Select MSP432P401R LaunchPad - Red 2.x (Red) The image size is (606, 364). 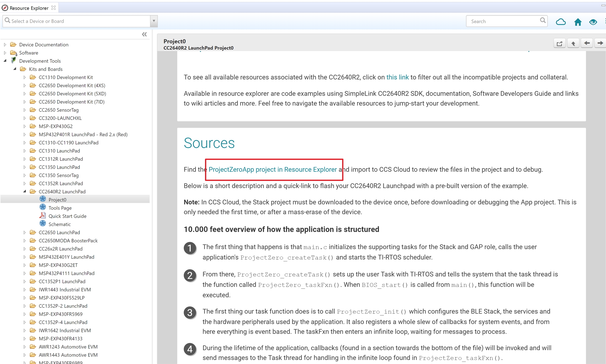point(83,134)
